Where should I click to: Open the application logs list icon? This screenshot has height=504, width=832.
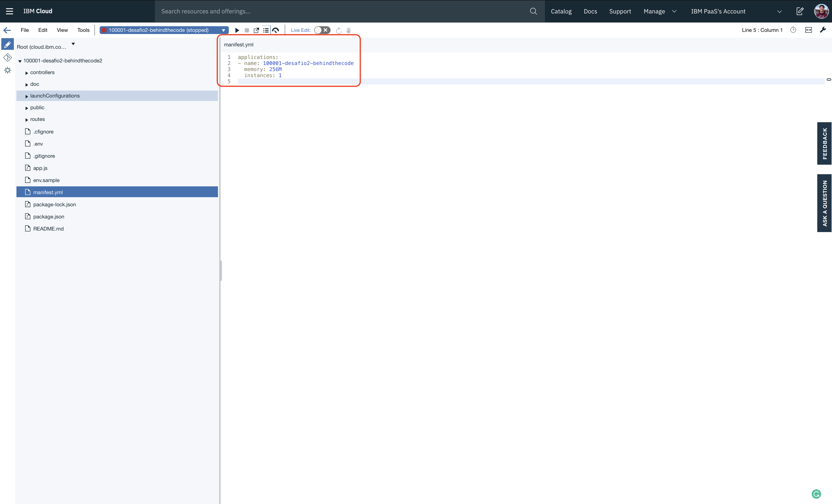266,30
